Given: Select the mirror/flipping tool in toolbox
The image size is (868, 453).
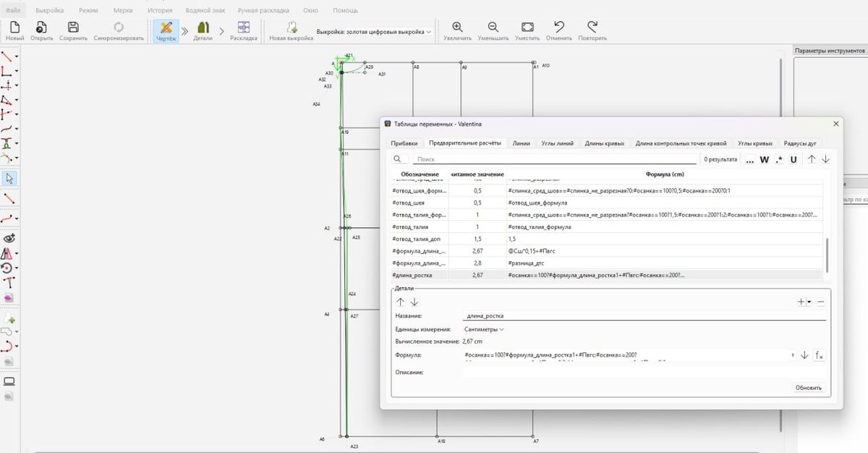Looking at the screenshot, I should click(x=7, y=253).
